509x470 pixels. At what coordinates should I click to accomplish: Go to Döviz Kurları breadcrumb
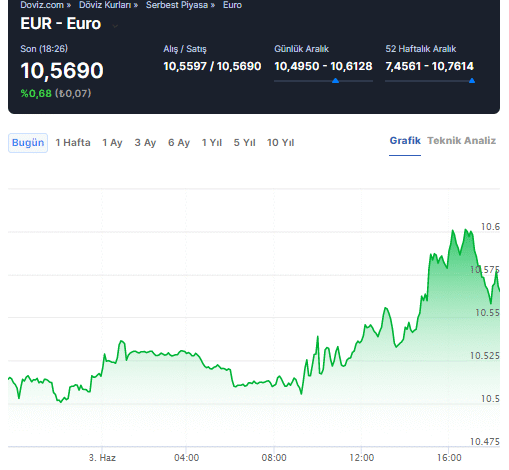click(105, 5)
